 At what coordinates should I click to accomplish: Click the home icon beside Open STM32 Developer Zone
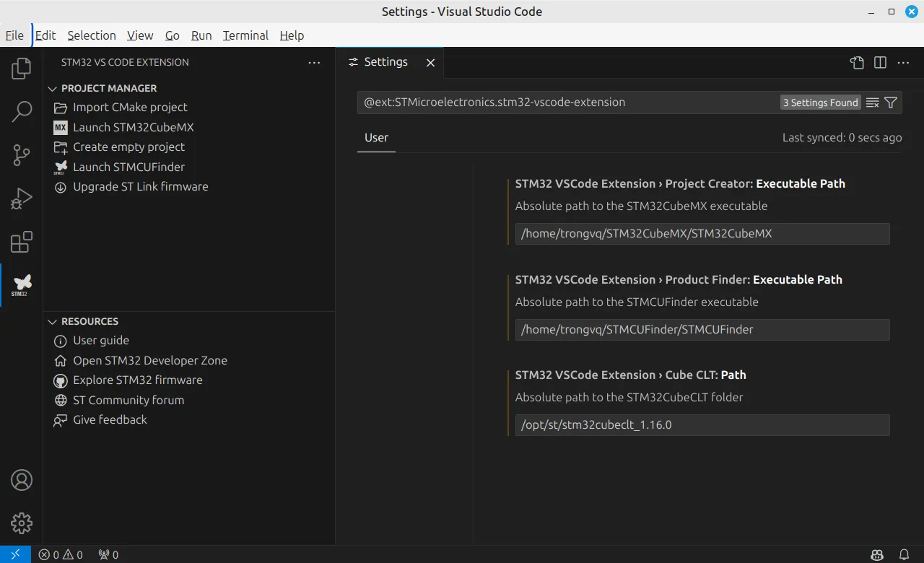point(61,360)
